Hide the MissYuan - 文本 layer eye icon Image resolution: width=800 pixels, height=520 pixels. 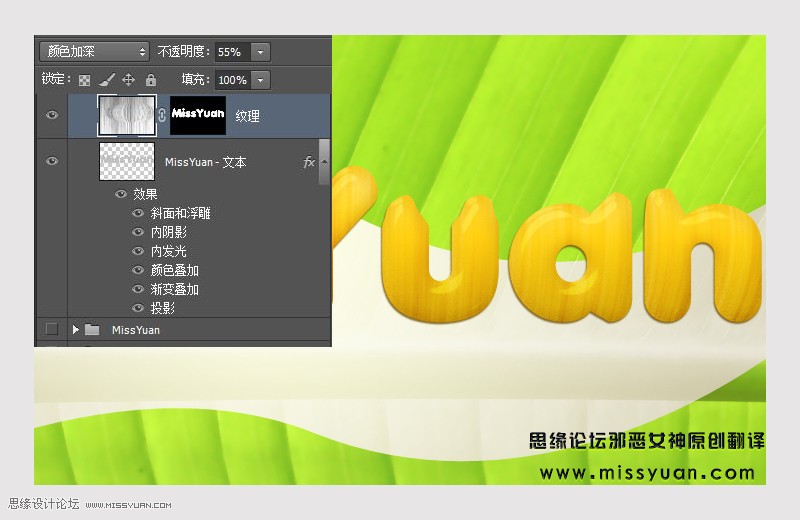click(52, 161)
